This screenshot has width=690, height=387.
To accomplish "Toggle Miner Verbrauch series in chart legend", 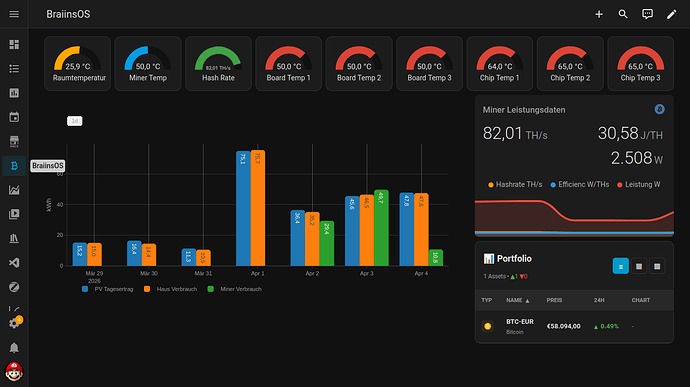I will 235,289.
